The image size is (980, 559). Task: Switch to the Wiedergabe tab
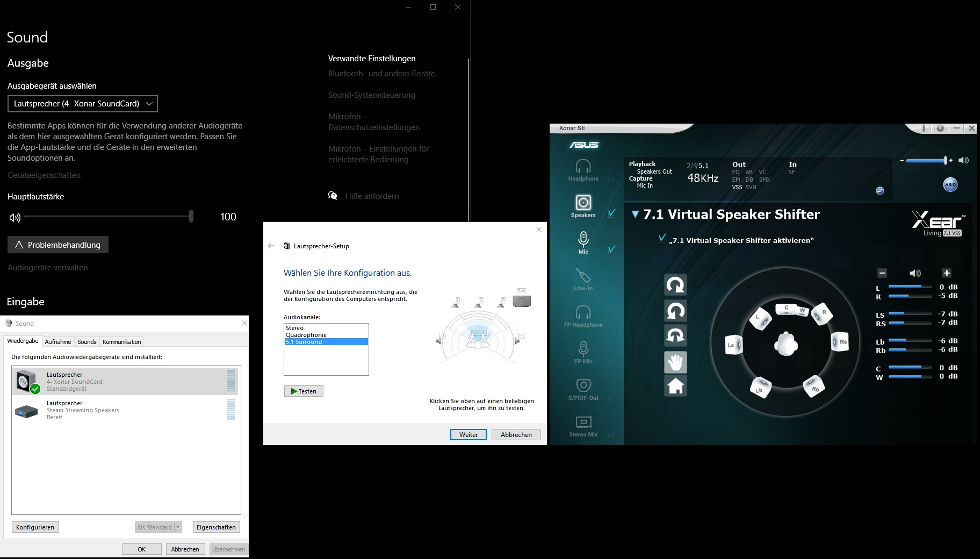23,341
